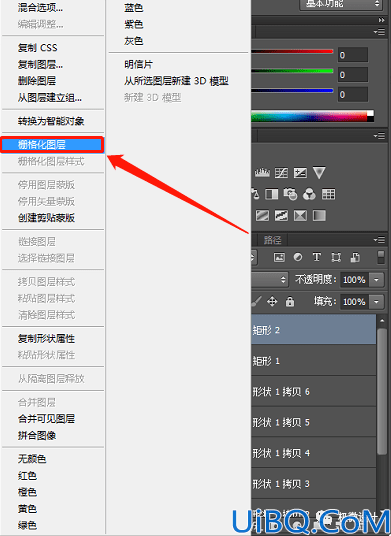Choose 栅格化图层 from the context menu

(52, 145)
